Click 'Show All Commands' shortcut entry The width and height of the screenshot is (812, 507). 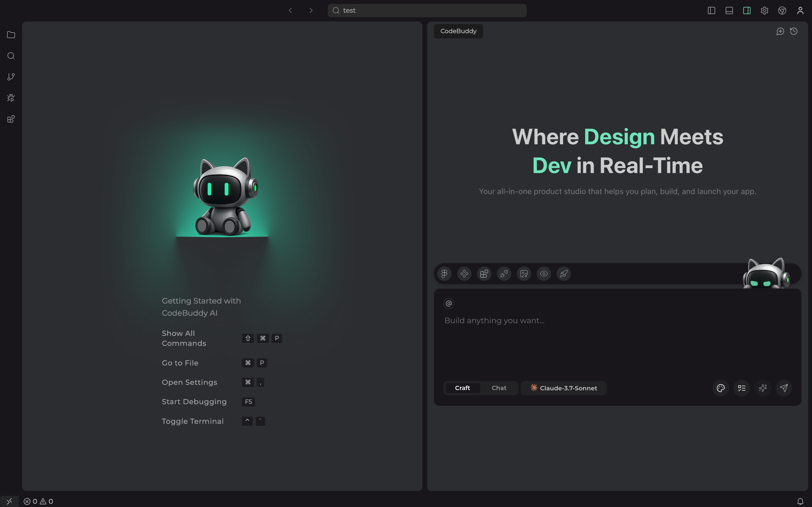coord(222,338)
